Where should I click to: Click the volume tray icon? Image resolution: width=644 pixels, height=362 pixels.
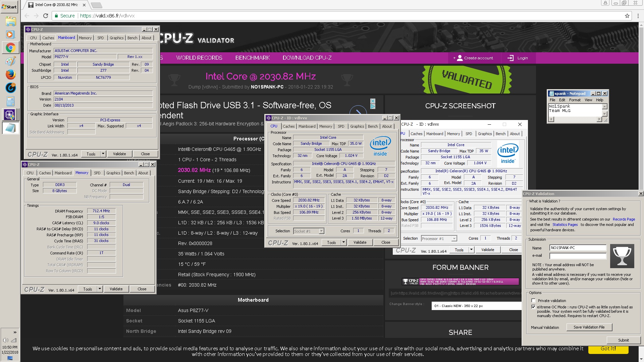pos(5,340)
